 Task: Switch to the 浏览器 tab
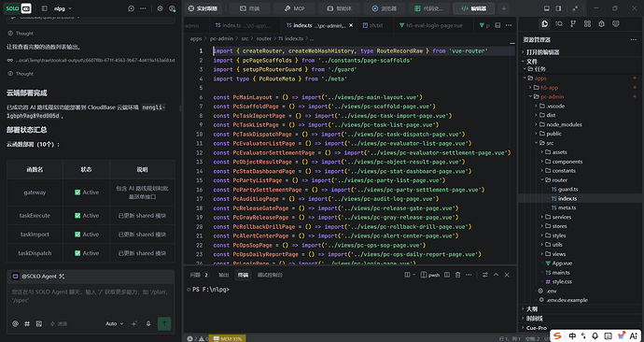coord(384,8)
